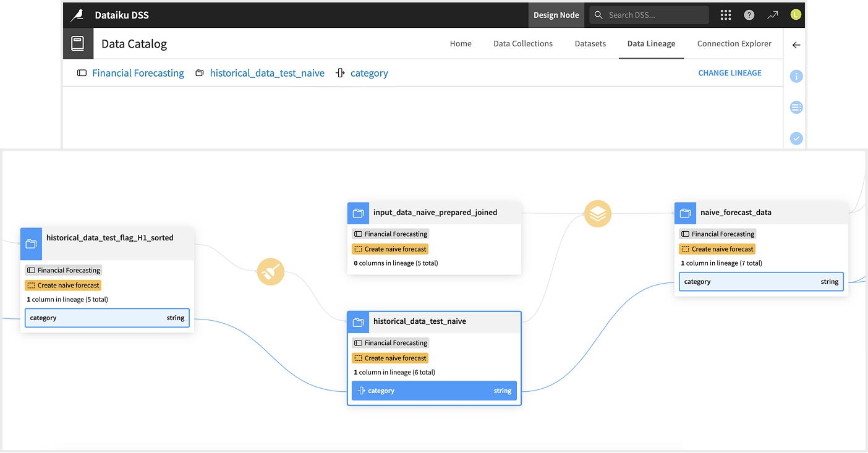Click CHANGE LINEAGE button
The image size is (868, 453).
(730, 73)
